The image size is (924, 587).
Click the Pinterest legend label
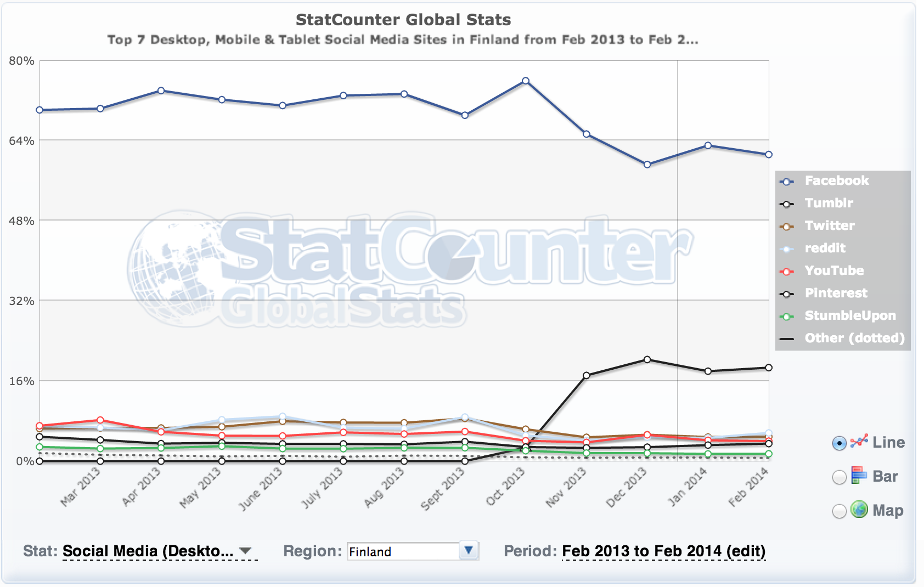pyautogui.click(x=836, y=293)
